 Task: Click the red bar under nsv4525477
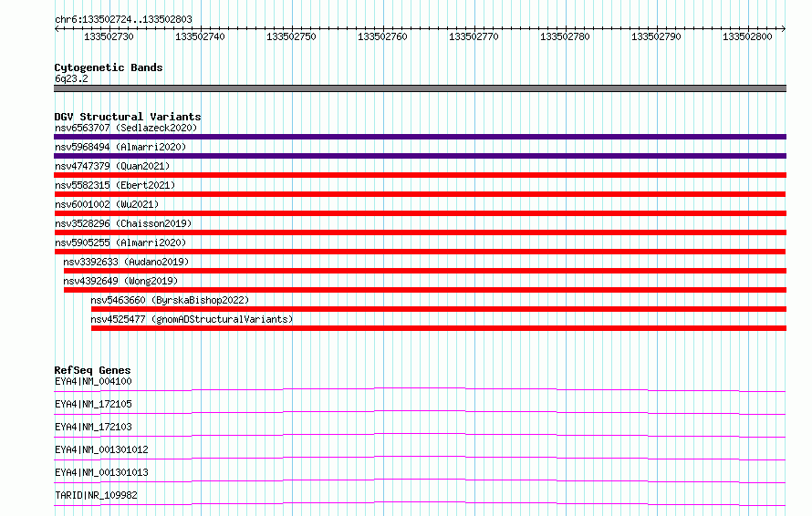(439, 328)
